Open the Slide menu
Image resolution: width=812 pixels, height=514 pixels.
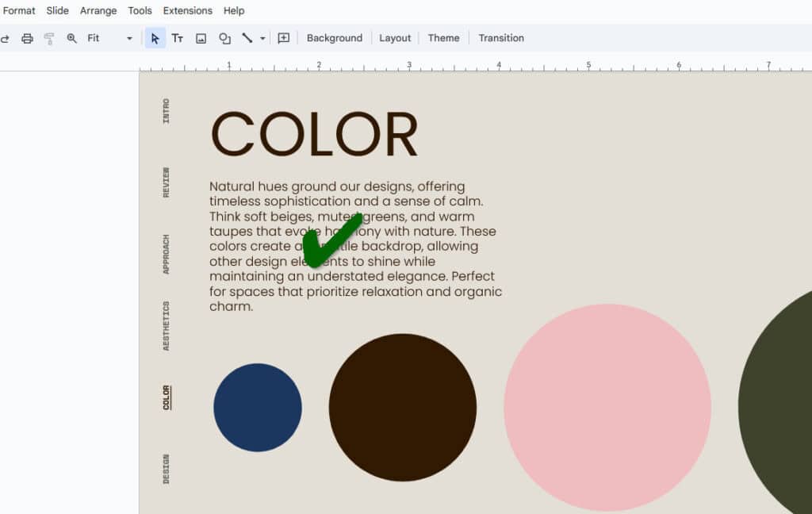(x=57, y=11)
